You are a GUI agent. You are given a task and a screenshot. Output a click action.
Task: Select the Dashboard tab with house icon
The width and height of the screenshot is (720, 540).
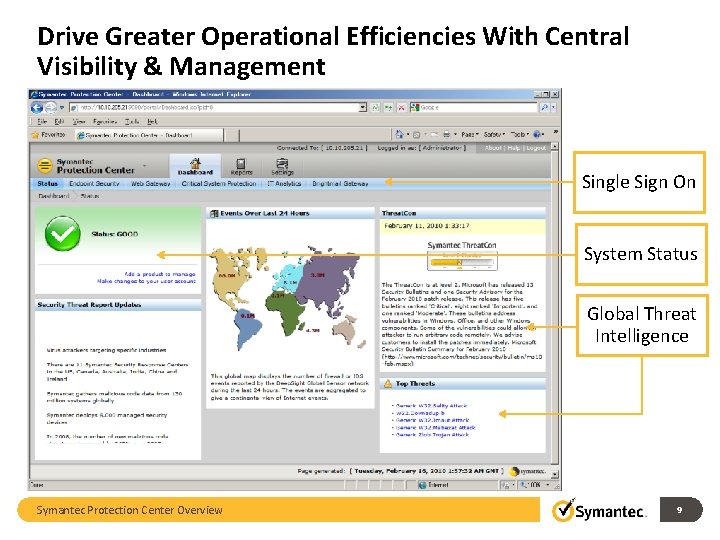tap(196, 165)
